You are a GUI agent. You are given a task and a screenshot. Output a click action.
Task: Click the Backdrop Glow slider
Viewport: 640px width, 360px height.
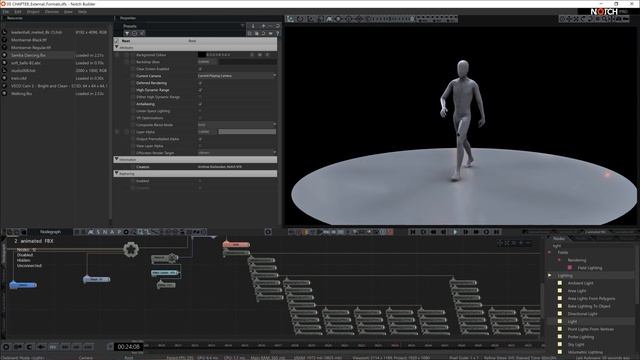(248, 62)
